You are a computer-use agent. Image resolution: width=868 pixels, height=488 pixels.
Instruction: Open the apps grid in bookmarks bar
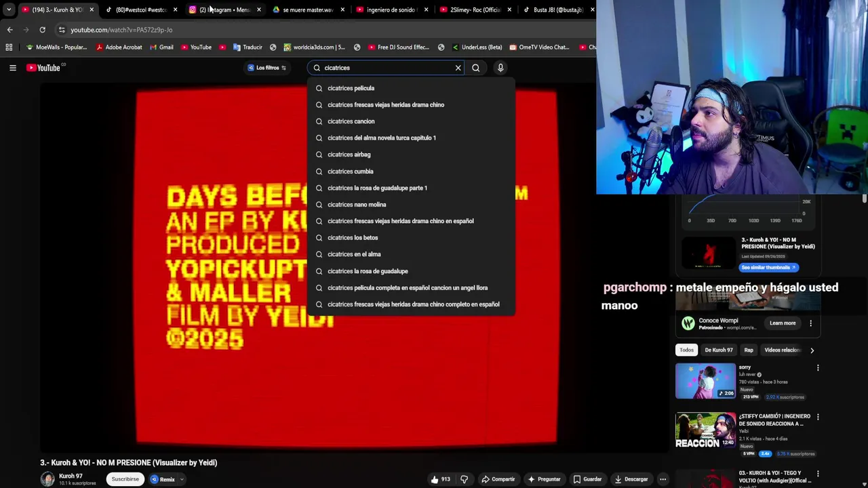click(x=9, y=47)
